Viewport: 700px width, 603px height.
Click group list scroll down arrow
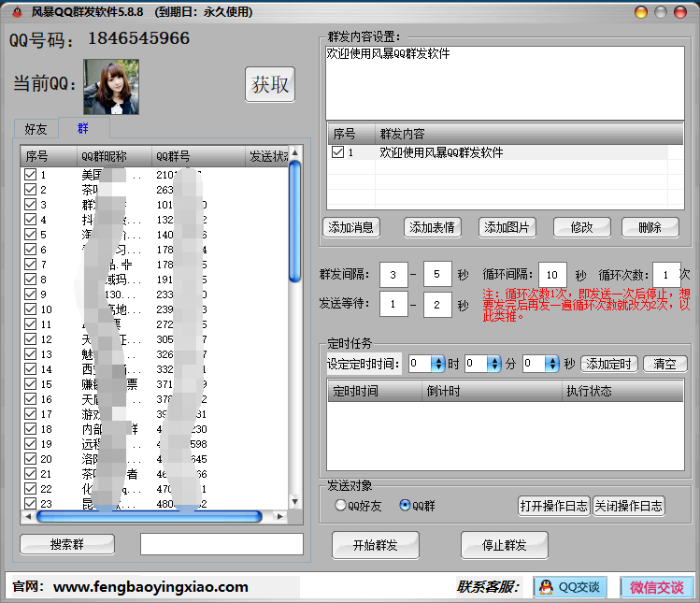click(294, 501)
